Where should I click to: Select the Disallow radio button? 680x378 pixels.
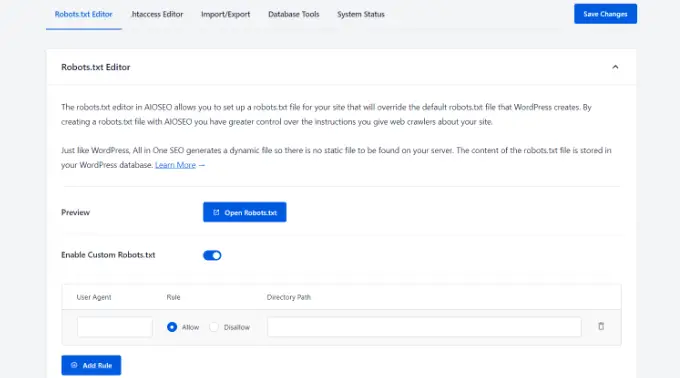(x=214, y=327)
